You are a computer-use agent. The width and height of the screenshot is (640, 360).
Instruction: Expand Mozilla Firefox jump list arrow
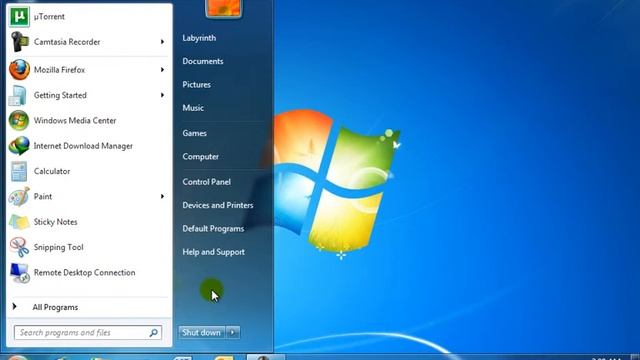162,70
